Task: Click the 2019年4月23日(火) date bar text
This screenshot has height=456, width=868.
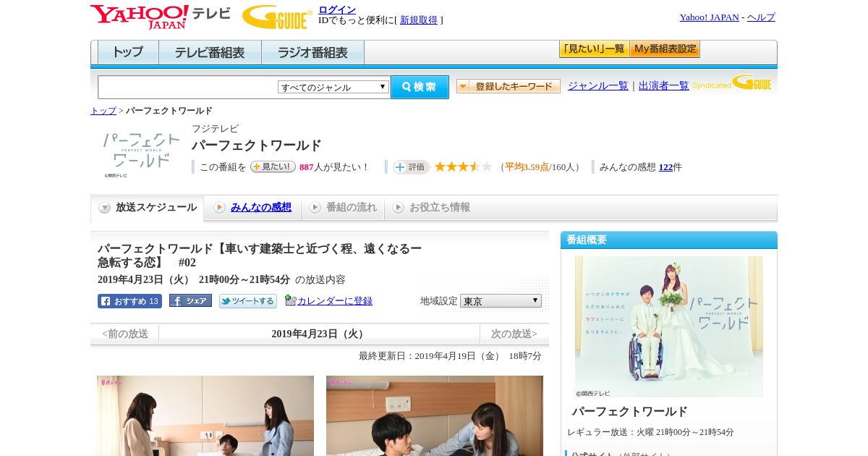Action: [x=319, y=334]
